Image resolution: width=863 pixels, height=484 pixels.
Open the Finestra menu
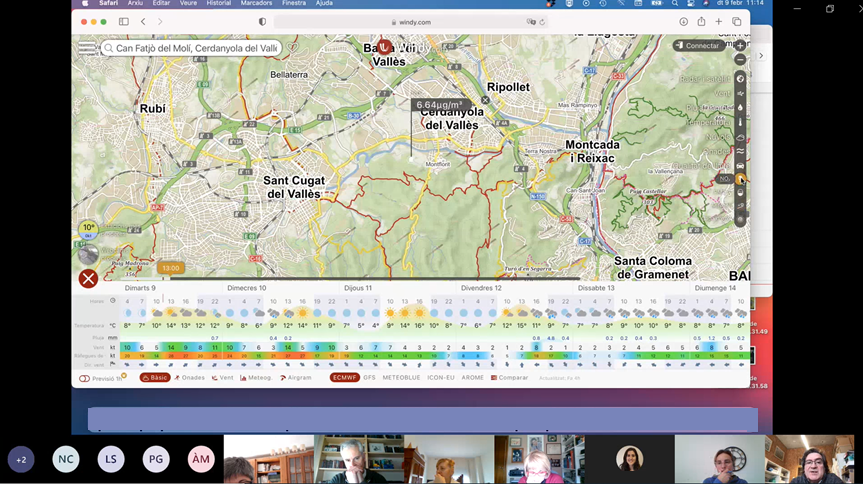[294, 3]
